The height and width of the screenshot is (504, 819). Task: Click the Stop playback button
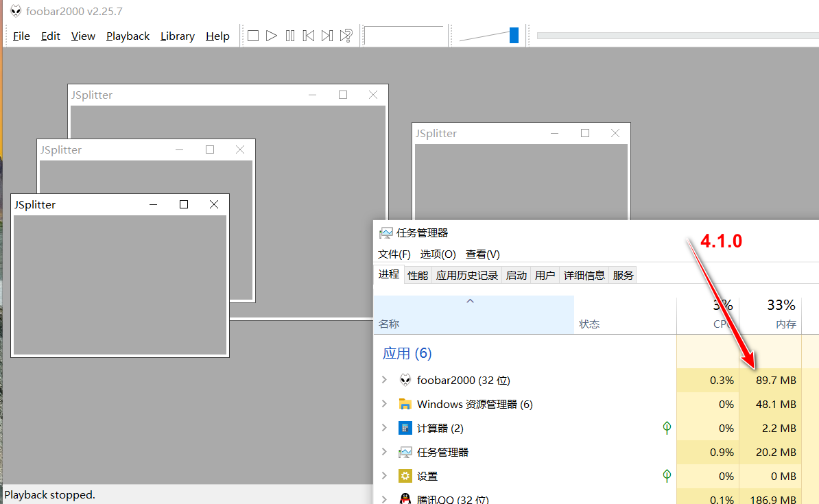coord(253,36)
